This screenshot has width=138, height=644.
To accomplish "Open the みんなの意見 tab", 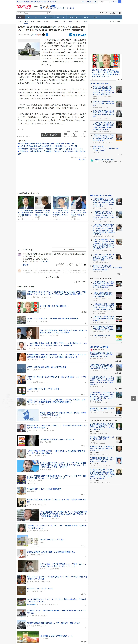I will point(73,17).
